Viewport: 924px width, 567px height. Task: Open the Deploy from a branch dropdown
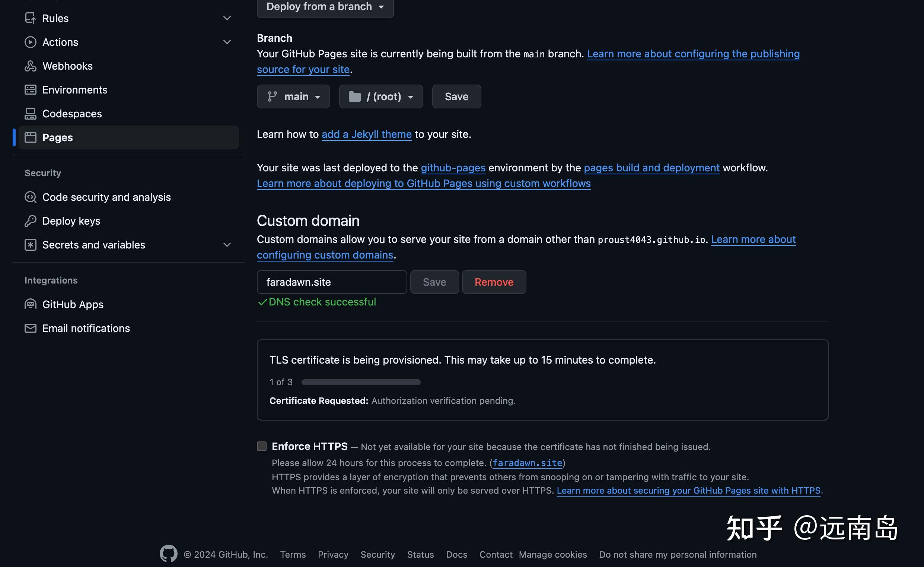[325, 6]
